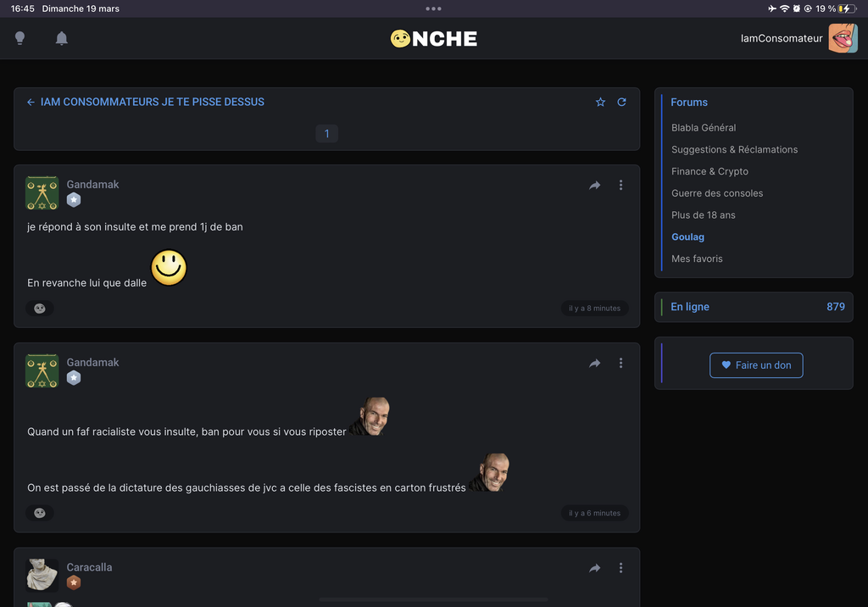Screen dimensions: 868x607
Task: Expand the three-dot menu on Gandamak's second post
Action: pyautogui.click(x=620, y=363)
